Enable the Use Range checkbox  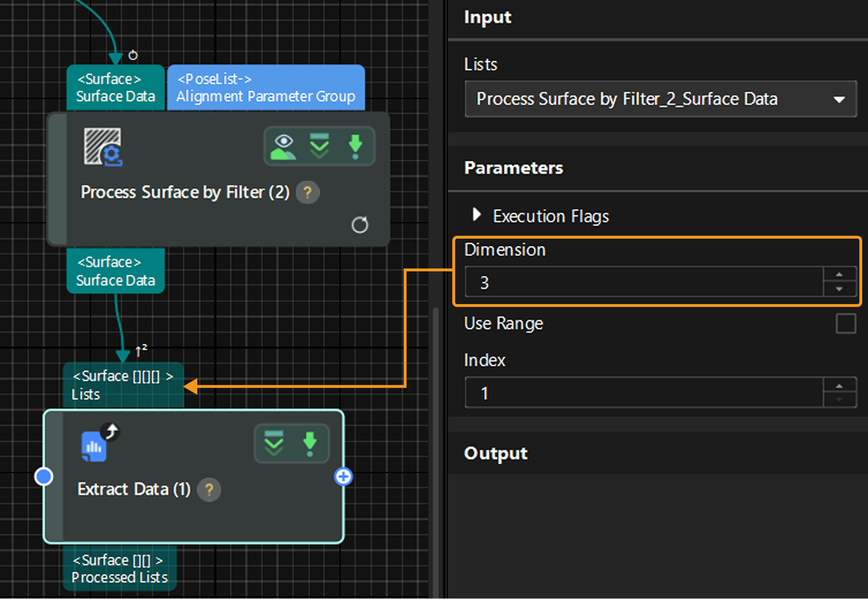845,323
